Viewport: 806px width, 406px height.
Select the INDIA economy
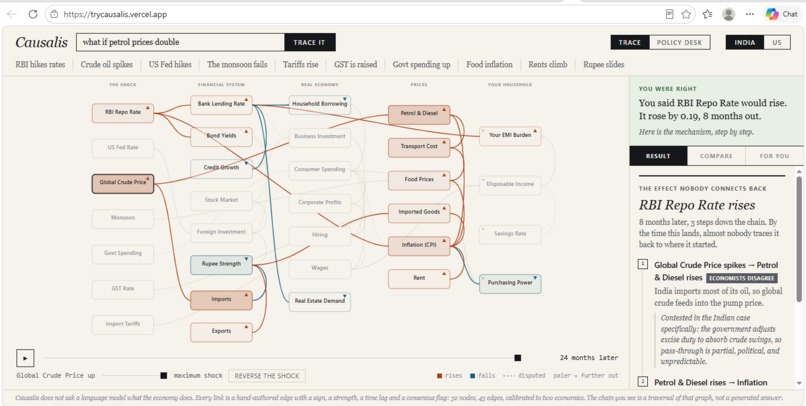click(x=745, y=42)
